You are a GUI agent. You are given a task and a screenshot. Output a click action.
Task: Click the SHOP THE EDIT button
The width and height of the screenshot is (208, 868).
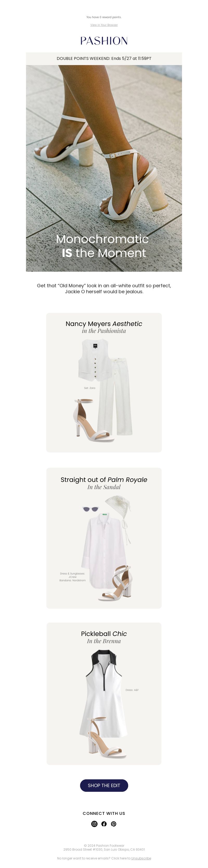104,785
